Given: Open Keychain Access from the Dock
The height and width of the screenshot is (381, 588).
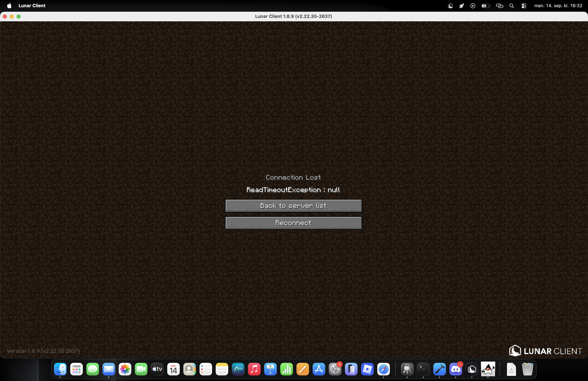Looking at the screenshot, I should point(407,369).
